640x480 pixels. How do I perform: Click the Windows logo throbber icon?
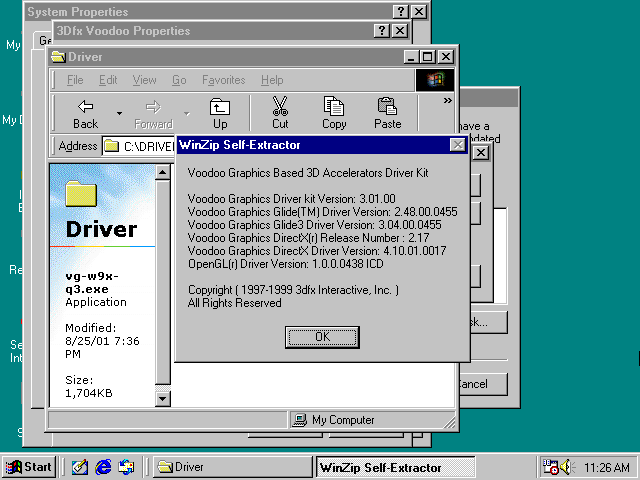[x=435, y=80]
